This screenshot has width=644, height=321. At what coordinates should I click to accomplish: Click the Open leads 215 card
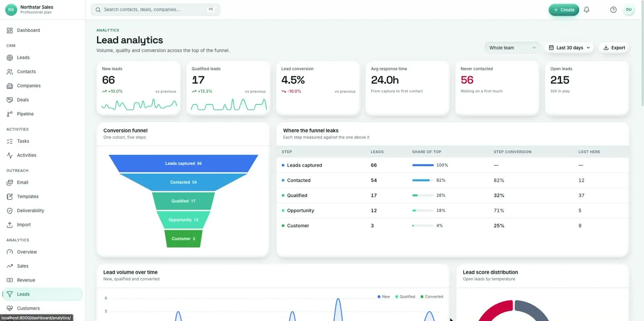[x=587, y=88]
